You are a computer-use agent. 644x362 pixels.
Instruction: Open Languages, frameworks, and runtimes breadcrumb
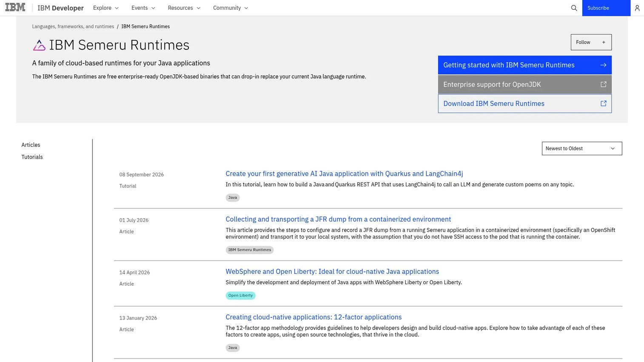(x=73, y=26)
